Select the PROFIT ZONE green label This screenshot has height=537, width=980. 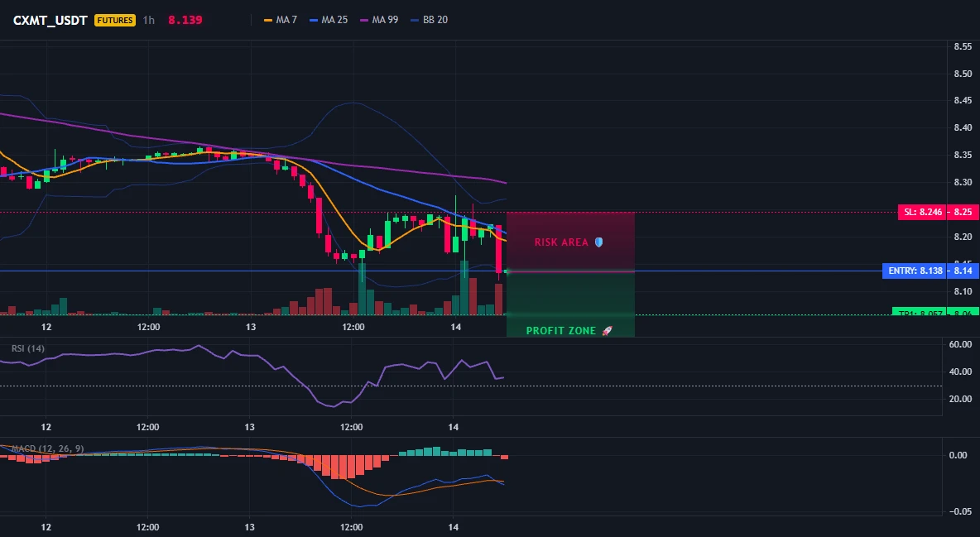click(561, 331)
